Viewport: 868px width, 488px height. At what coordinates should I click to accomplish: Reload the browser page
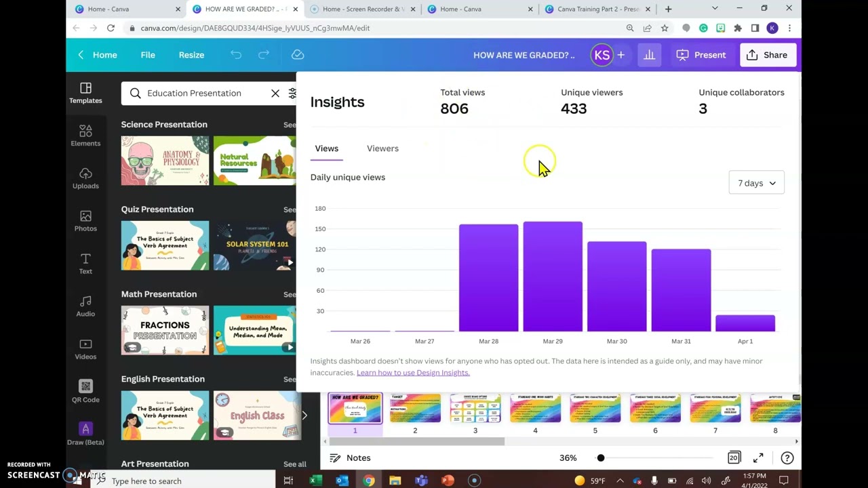click(111, 28)
